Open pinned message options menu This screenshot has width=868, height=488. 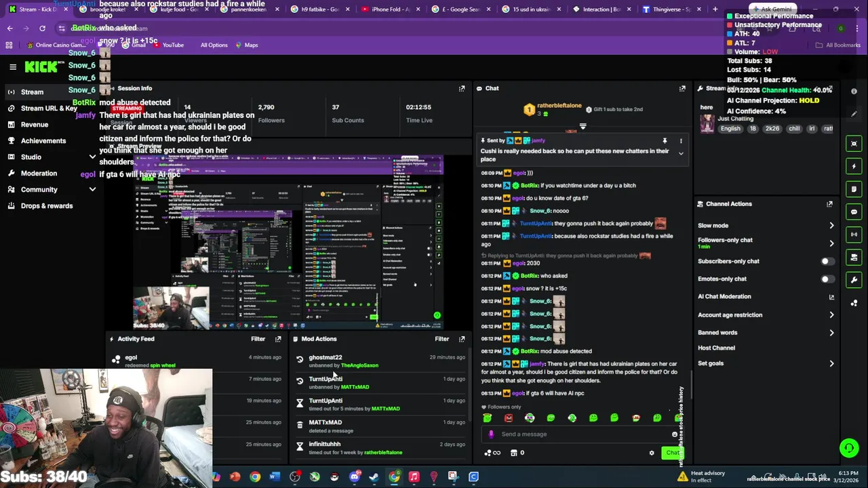point(681,141)
